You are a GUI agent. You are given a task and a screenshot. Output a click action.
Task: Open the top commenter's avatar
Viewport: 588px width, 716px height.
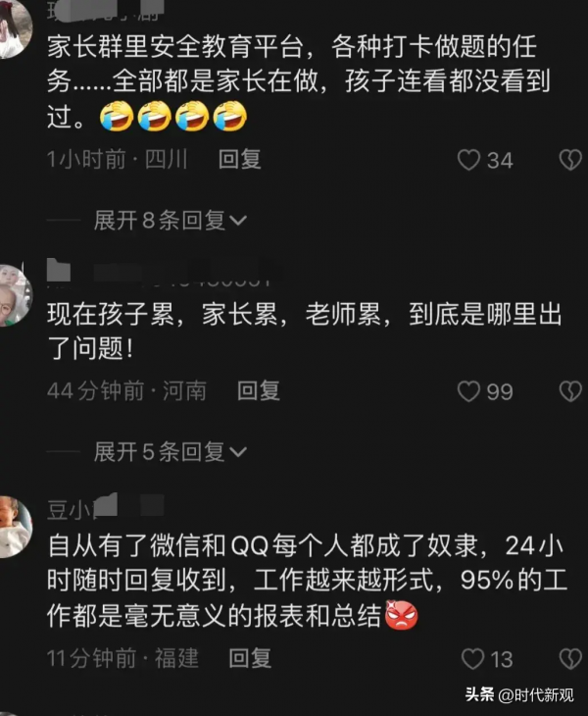coord(13,28)
